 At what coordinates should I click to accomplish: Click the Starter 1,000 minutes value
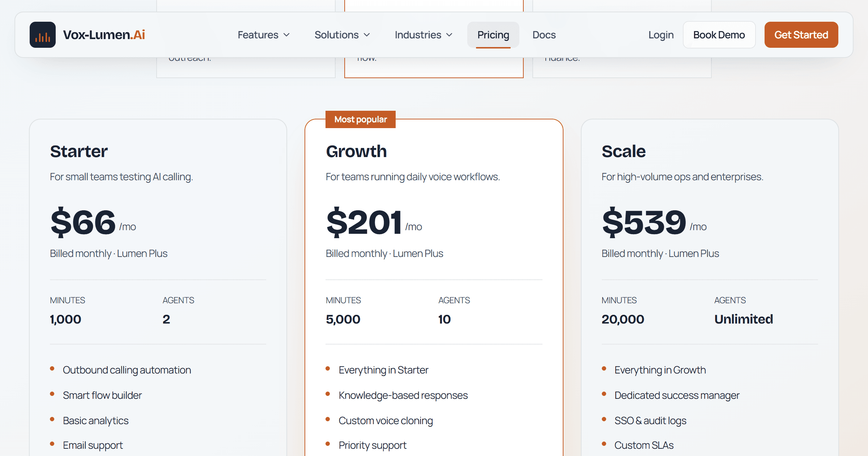[65, 319]
